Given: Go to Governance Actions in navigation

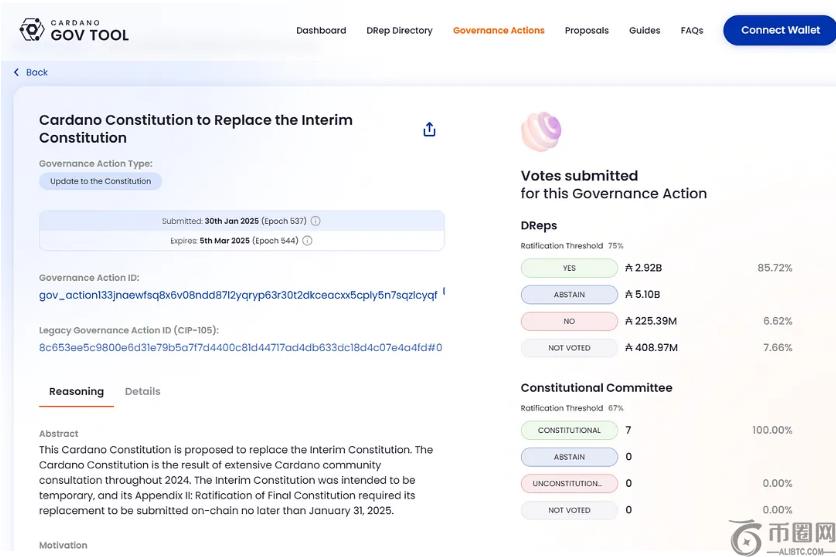Looking at the screenshot, I should pos(498,30).
